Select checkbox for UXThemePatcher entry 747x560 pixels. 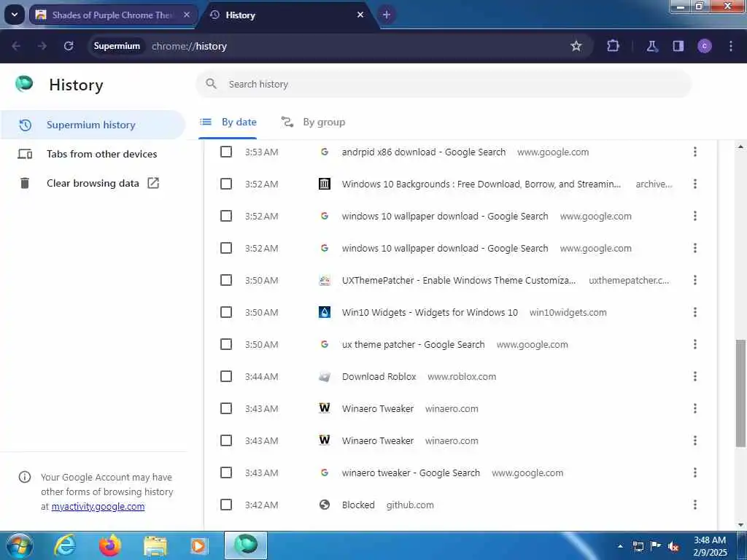(226, 280)
